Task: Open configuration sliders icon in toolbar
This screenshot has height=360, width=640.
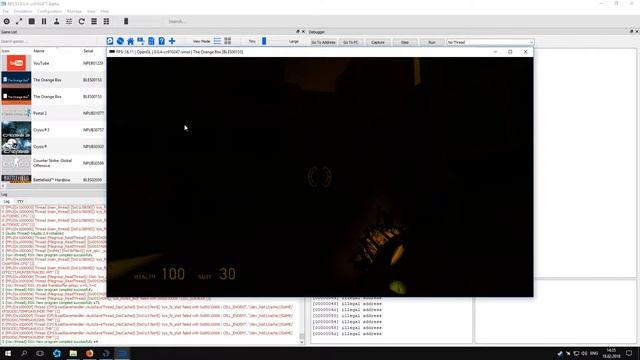Action: click(x=69, y=21)
